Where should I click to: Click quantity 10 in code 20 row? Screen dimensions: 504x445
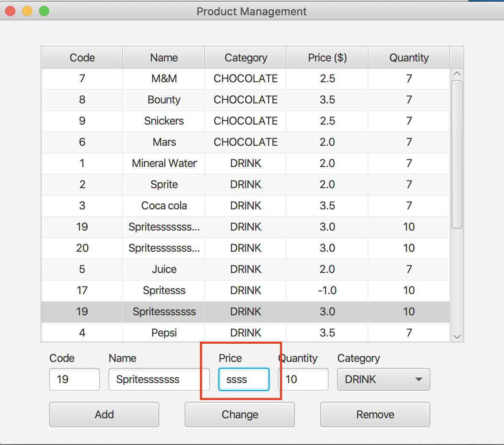pyautogui.click(x=409, y=248)
